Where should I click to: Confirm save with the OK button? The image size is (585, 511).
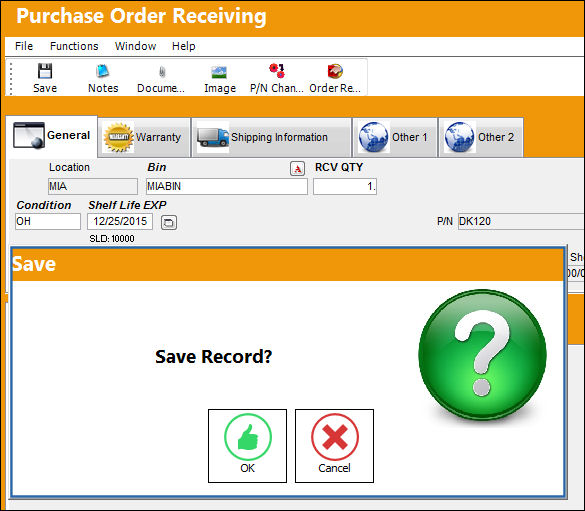coord(247,446)
